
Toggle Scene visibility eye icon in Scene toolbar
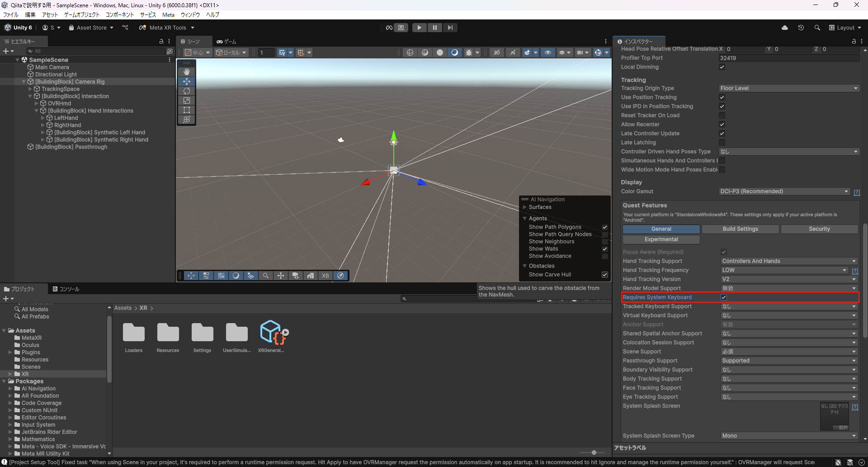[x=548, y=52]
